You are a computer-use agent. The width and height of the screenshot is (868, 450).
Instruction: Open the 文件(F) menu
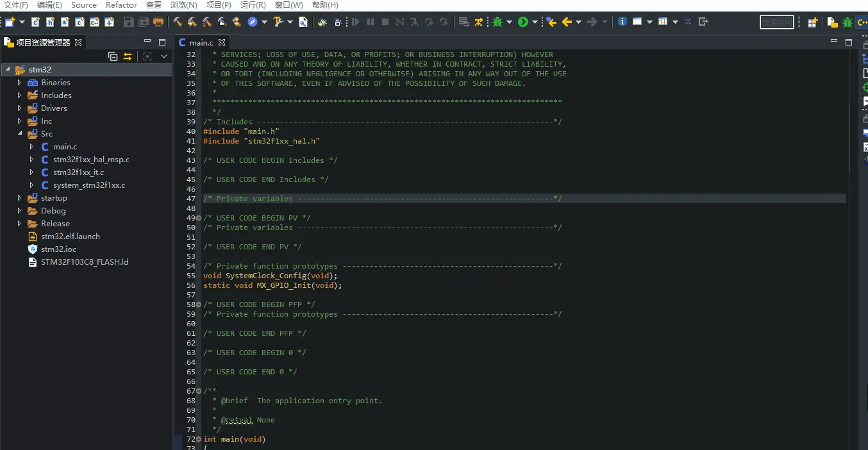click(16, 5)
